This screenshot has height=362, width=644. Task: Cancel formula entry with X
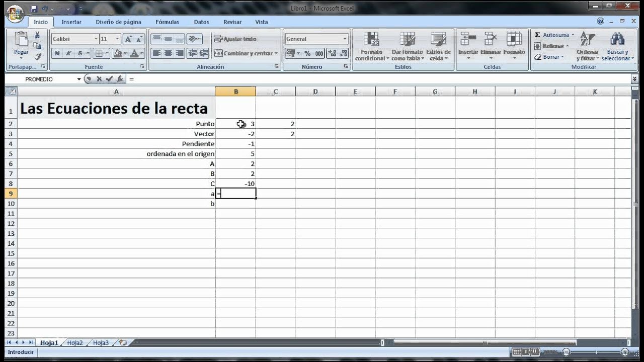click(x=99, y=79)
